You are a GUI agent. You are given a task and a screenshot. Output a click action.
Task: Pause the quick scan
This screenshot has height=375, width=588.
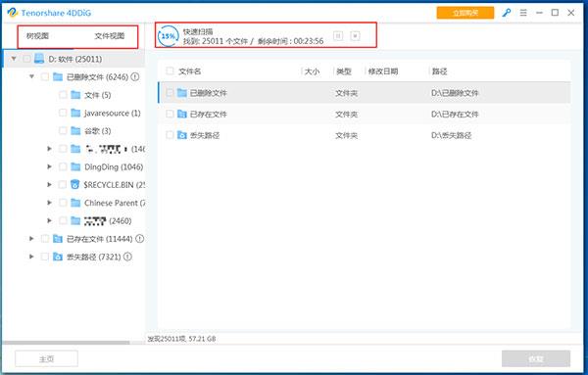point(338,36)
